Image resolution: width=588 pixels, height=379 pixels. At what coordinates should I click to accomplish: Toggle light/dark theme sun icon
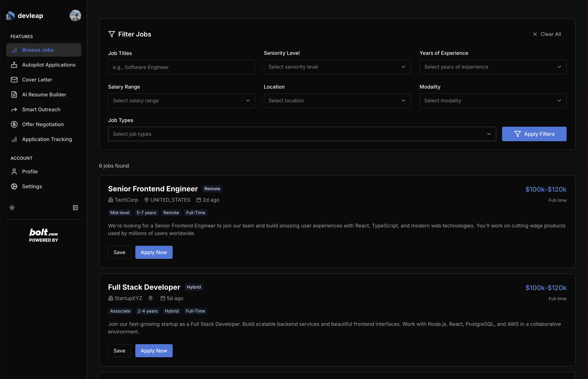[12, 208]
